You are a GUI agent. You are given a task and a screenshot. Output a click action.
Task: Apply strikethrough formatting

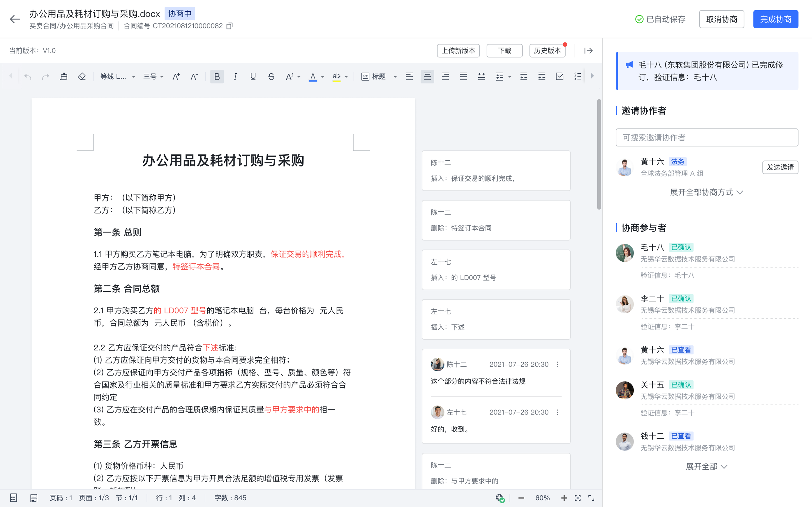tap(271, 77)
